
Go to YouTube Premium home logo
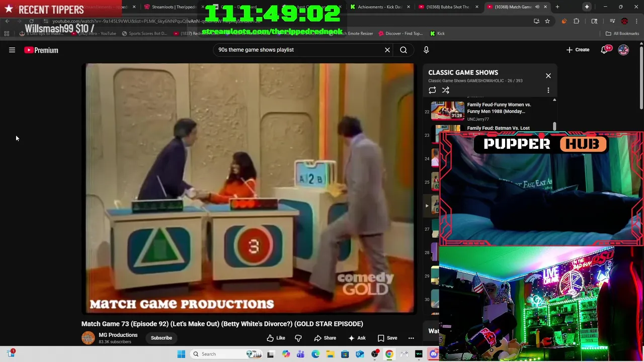click(41, 50)
